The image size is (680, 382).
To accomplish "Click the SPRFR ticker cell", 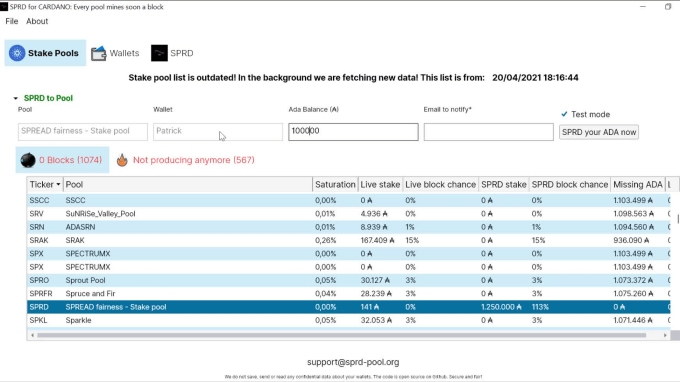I will point(41,294).
